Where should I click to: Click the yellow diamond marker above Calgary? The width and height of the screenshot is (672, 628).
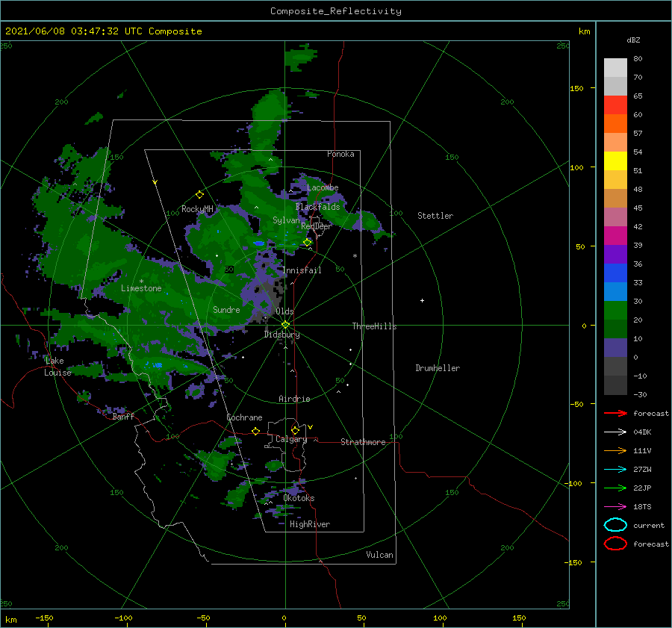click(295, 430)
